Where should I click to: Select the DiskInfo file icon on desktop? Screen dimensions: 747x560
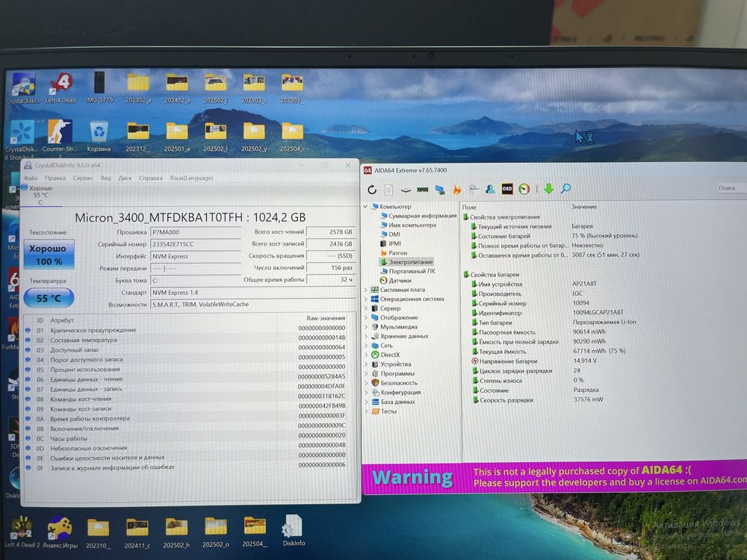(294, 530)
